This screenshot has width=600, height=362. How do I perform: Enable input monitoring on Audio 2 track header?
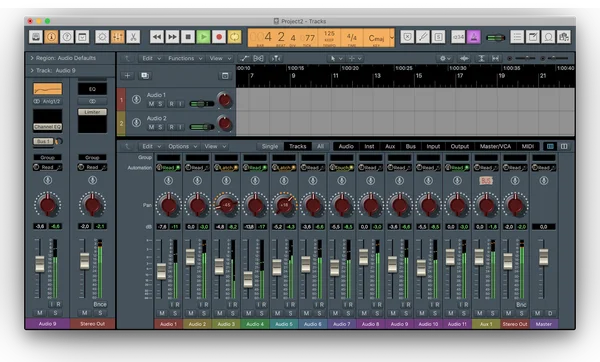[180, 127]
